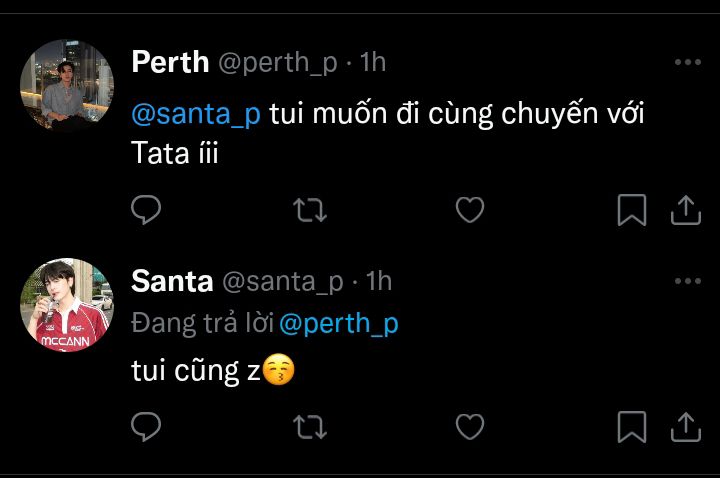The image size is (720, 478).
Task: Open Santa's profile picture
Action: (67, 305)
